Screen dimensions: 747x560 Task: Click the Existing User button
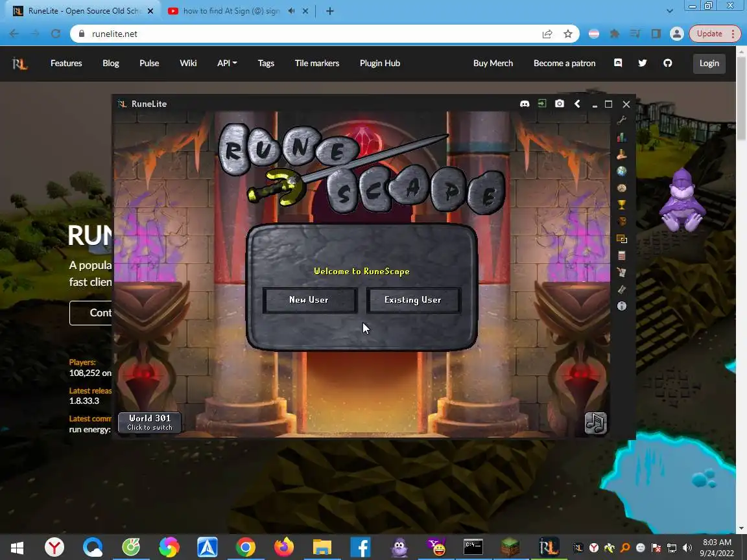click(x=413, y=300)
